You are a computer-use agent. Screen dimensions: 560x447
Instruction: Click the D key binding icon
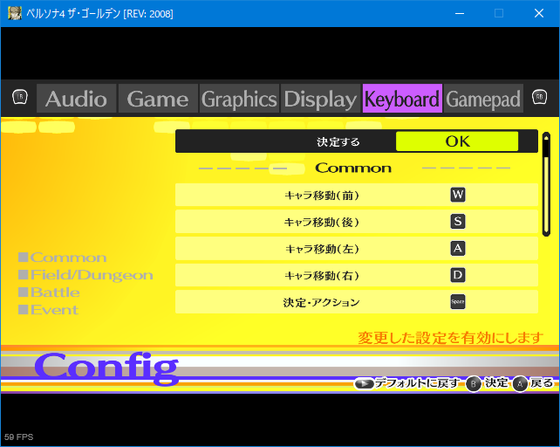(458, 275)
